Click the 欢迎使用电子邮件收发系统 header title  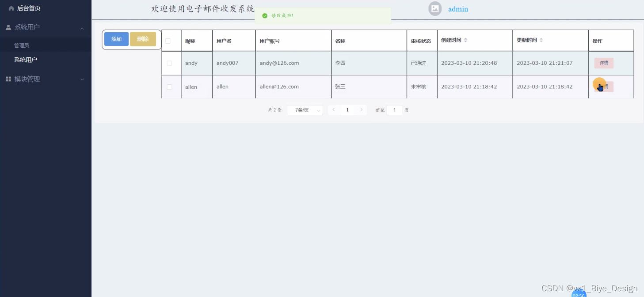click(x=203, y=9)
